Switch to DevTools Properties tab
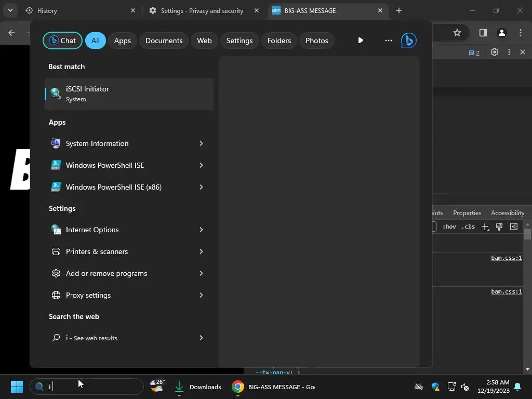The width and height of the screenshot is (532, 399). tap(467, 212)
